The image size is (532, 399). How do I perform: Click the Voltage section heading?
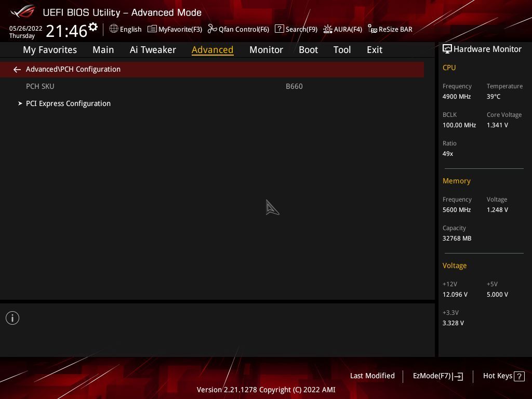454,265
